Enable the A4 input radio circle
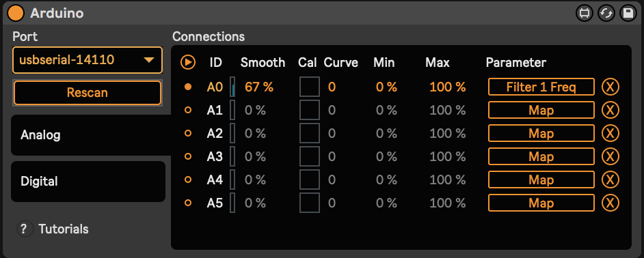Viewport: 644px width, 258px height. [188, 180]
